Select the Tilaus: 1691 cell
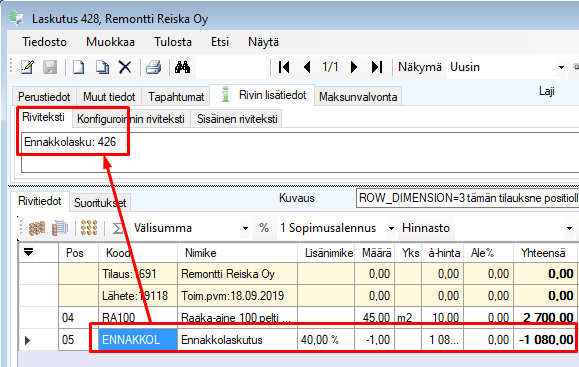 pyautogui.click(x=138, y=274)
